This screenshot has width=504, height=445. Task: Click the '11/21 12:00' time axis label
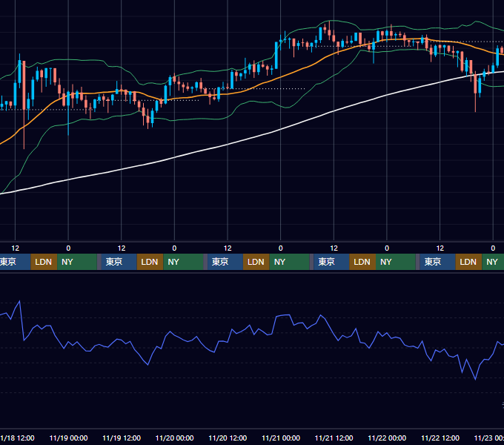point(334,438)
